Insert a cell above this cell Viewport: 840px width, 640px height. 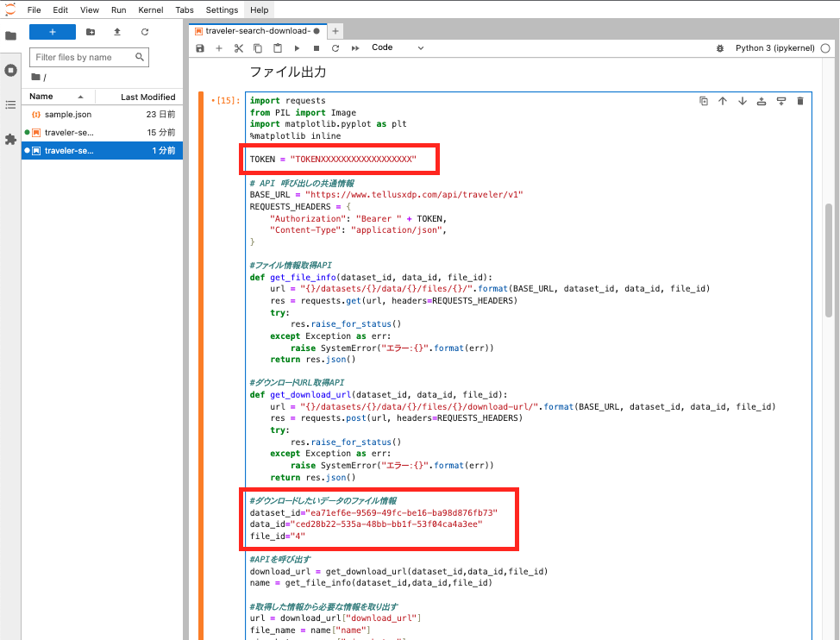tap(762, 101)
